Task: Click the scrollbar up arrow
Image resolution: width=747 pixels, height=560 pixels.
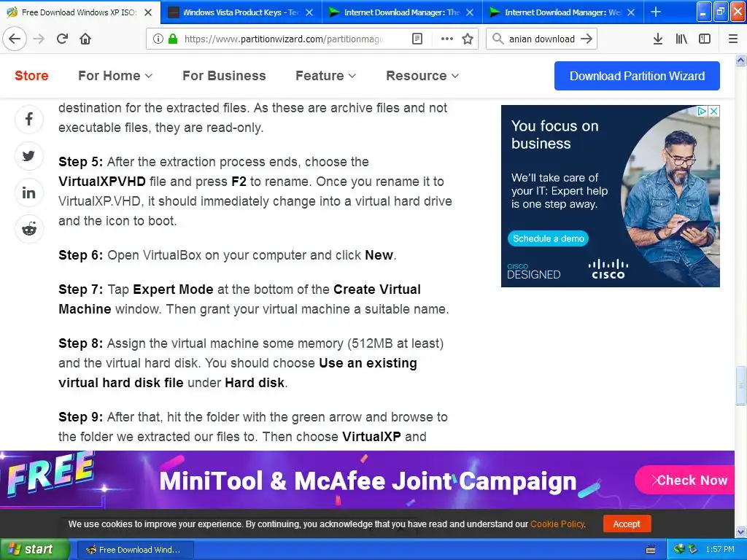Action: 740,60
